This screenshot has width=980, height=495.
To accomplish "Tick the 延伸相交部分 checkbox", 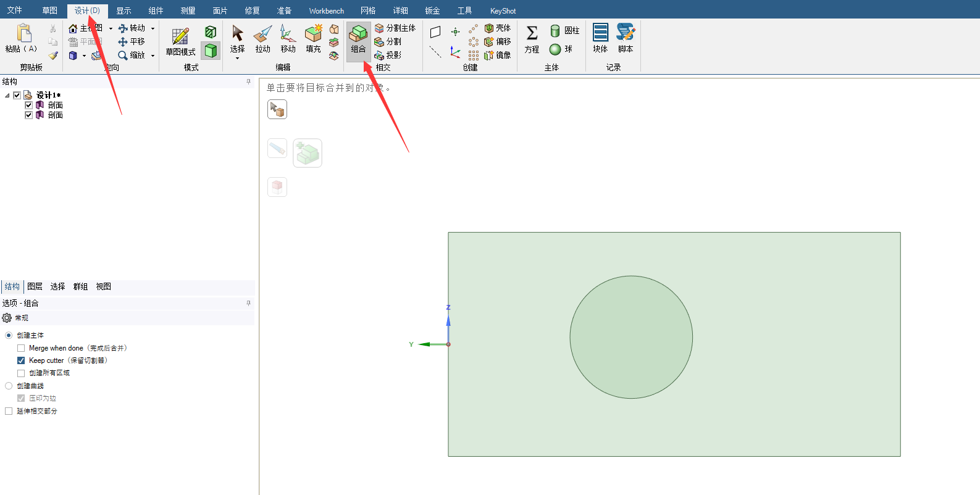I will pos(9,411).
